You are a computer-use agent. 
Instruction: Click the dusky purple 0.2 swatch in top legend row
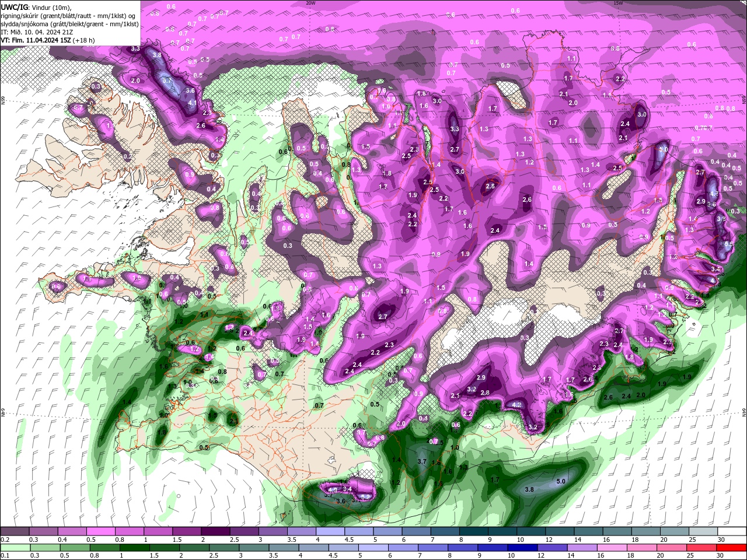tap(15, 531)
